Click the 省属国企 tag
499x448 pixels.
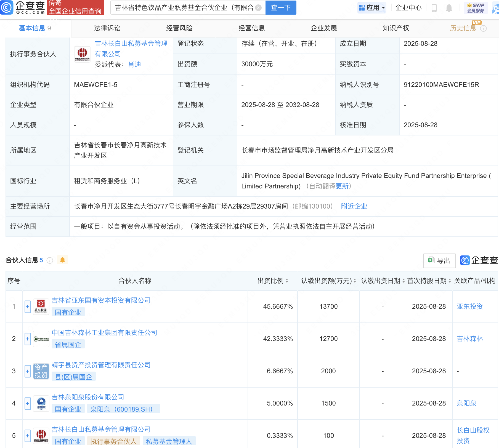[68, 345]
